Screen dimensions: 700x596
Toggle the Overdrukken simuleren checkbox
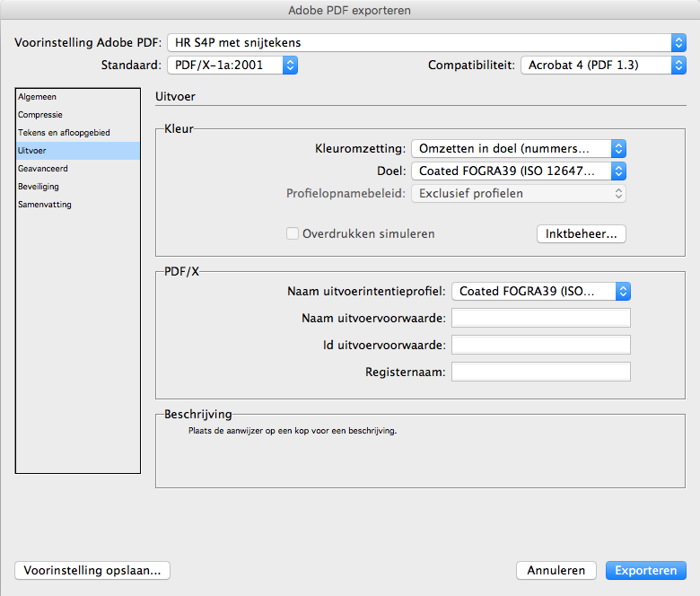pyautogui.click(x=293, y=233)
